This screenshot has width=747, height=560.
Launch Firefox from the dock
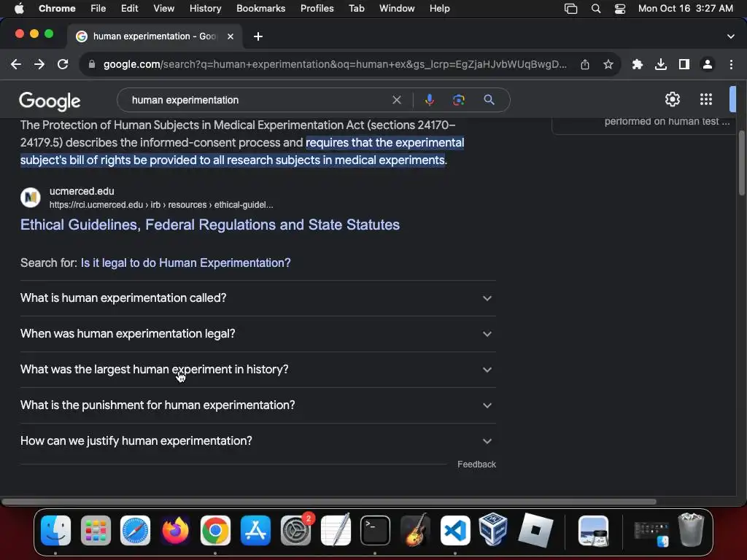175,530
